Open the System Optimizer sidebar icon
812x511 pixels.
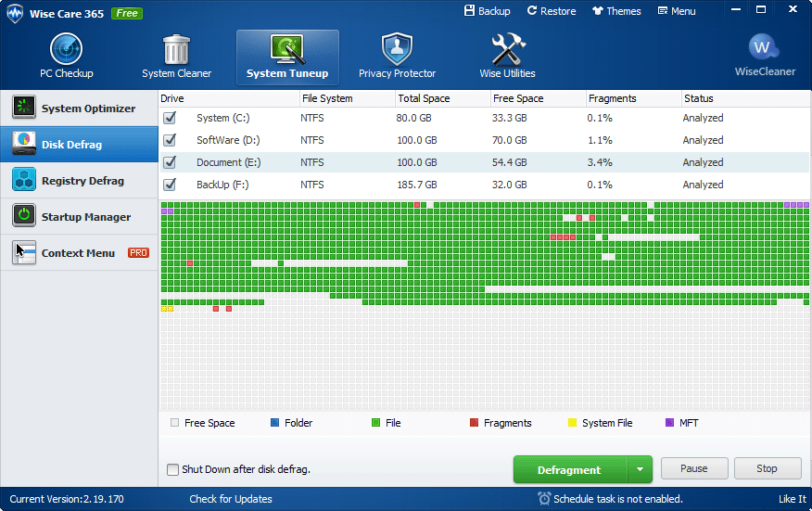(24, 109)
